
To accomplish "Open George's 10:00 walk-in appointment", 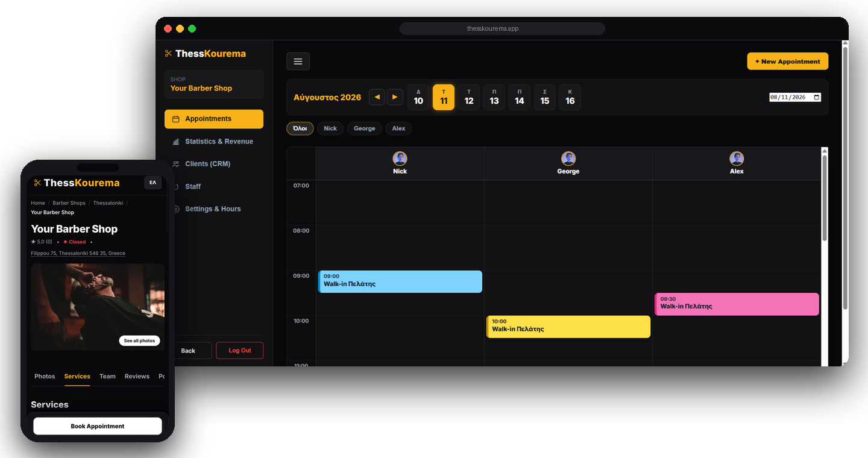I will (568, 327).
